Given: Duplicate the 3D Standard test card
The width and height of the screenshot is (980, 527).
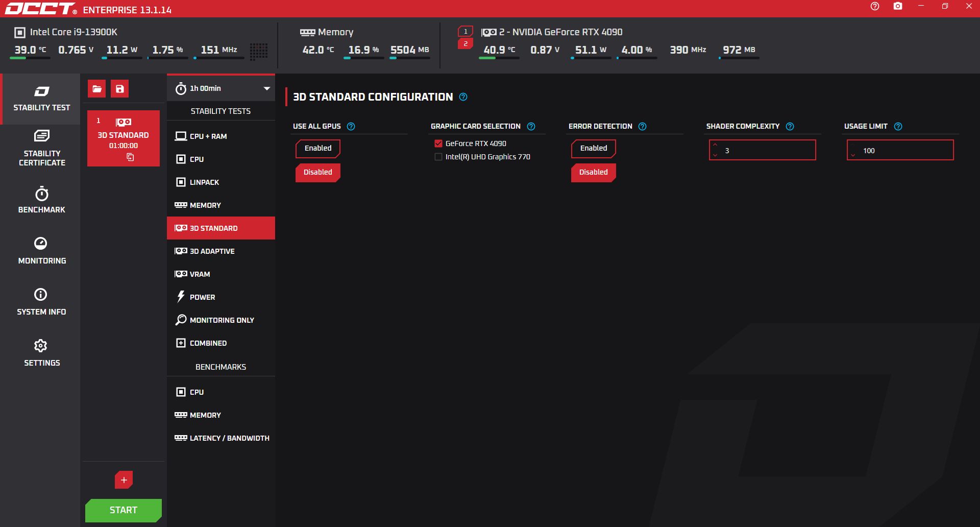Looking at the screenshot, I should tap(130, 157).
